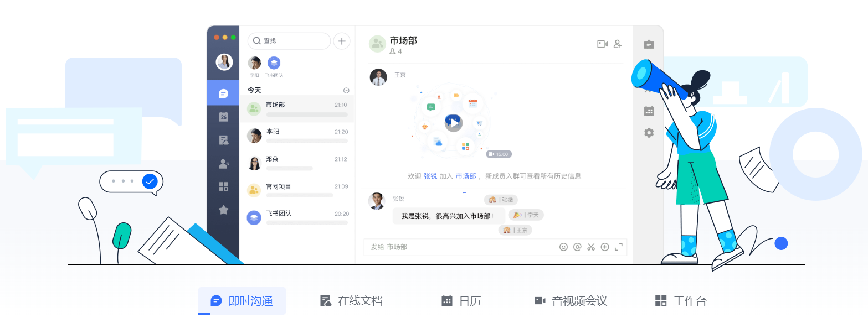The image size is (868, 328).
Task: Start video call in 市场部 header
Action: click(x=602, y=44)
